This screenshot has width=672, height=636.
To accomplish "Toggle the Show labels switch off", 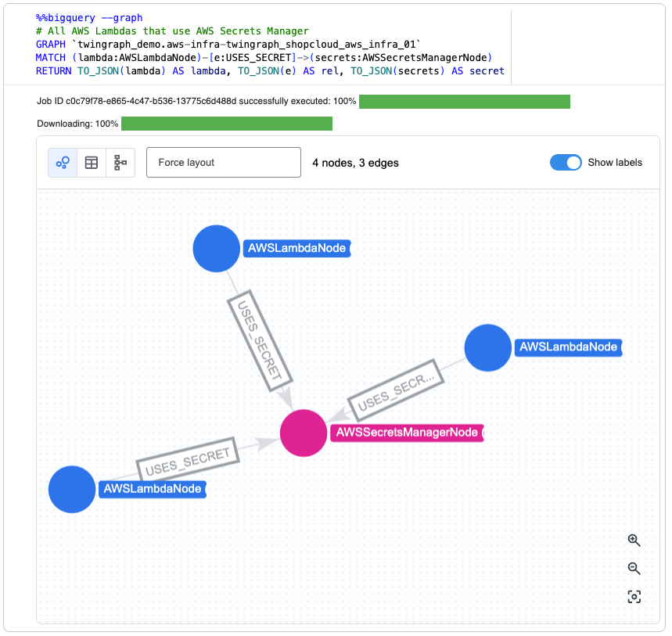I will pyautogui.click(x=566, y=163).
